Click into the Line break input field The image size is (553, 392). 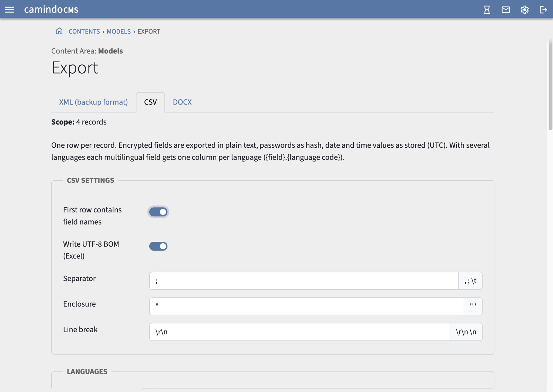pyautogui.click(x=299, y=332)
